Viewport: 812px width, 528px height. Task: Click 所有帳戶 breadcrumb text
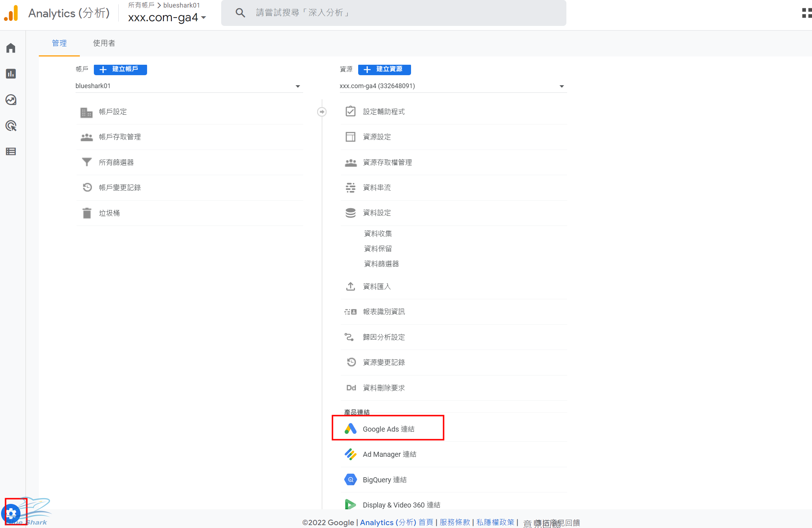pyautogui.click(x=141, y=5)
